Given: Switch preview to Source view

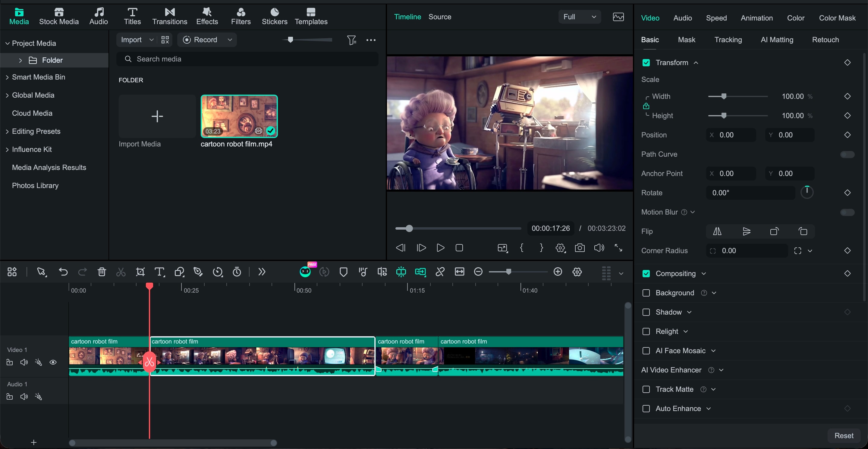Looking at the screenshot, I should [x=440, y=17].
